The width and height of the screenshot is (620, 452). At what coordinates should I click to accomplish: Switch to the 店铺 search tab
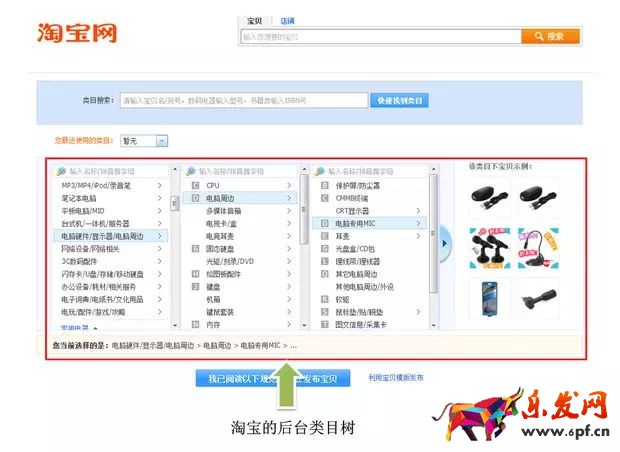pos(287,20)
